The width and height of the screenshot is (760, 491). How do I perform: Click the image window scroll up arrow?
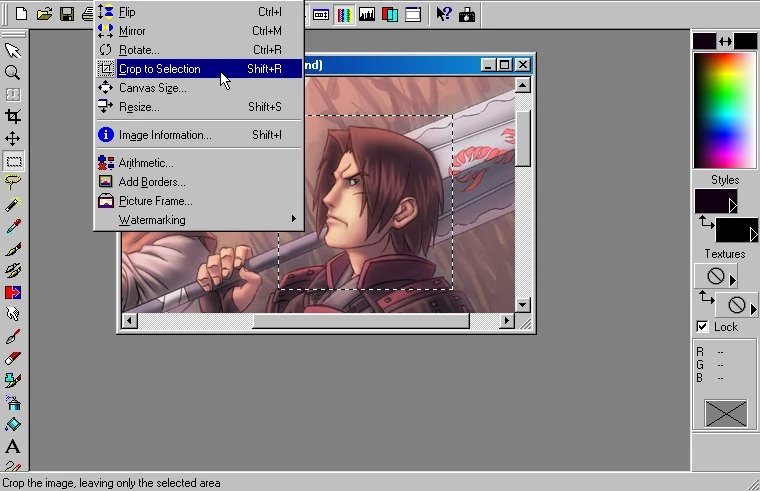coord(522,85)
